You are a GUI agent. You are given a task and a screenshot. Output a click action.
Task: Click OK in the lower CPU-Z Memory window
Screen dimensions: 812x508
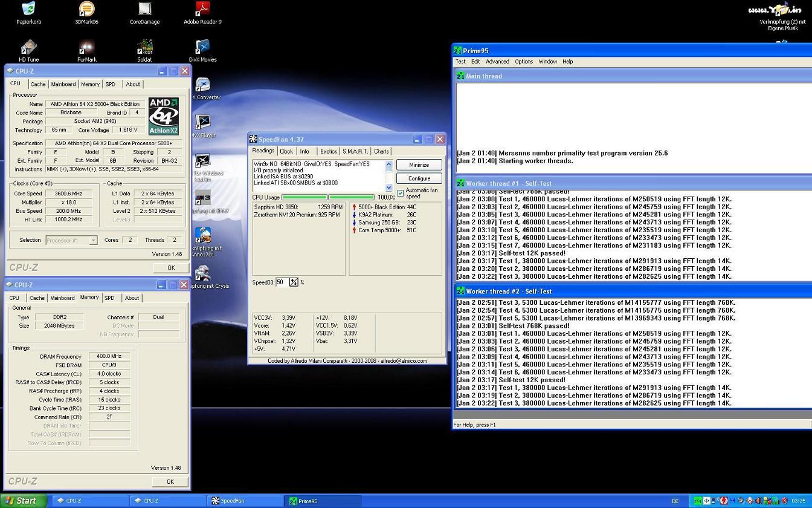point(170,481)
